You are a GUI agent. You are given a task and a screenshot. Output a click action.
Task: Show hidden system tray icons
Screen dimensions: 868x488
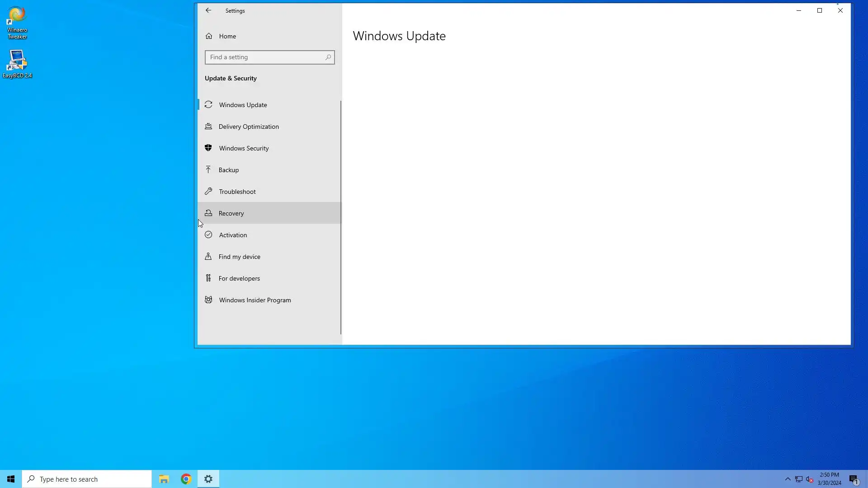(x=788, y=479)
